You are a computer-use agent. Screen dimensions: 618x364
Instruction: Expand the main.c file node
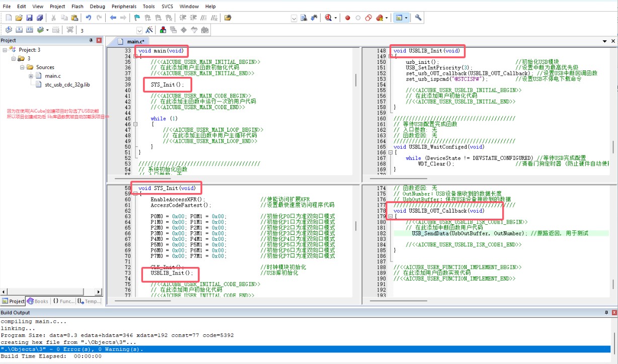[31, 76]
